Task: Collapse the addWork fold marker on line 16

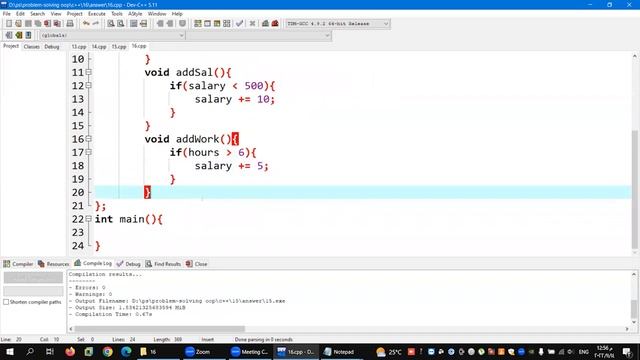Action: click(x=89, y=139)
